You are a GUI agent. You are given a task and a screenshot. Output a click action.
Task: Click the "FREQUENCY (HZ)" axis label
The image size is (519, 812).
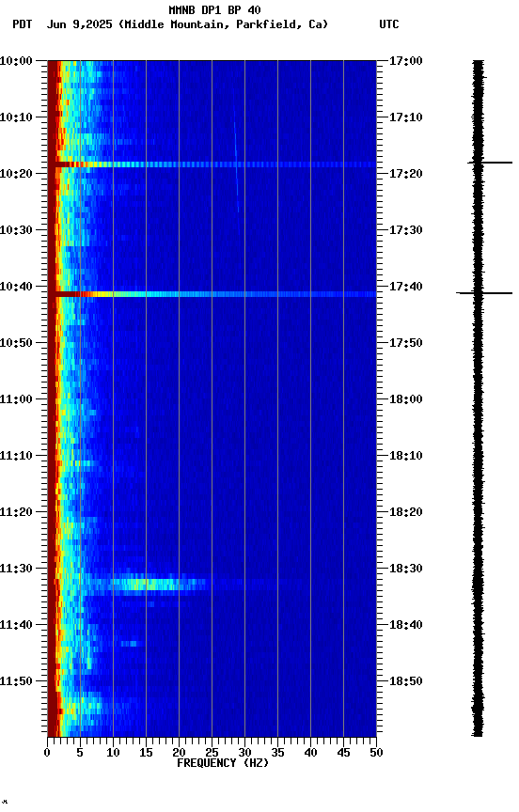coord(223,763)
